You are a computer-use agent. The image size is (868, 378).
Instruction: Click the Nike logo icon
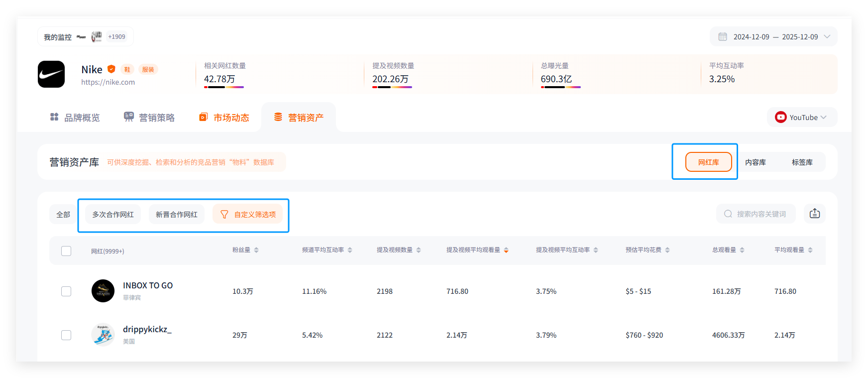click(x=51, y=74)
